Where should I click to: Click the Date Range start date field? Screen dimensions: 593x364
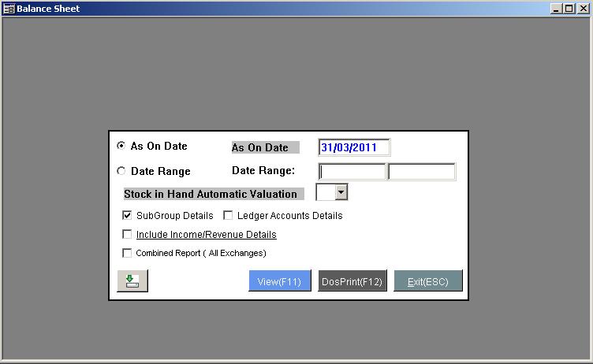coord(352,172)
